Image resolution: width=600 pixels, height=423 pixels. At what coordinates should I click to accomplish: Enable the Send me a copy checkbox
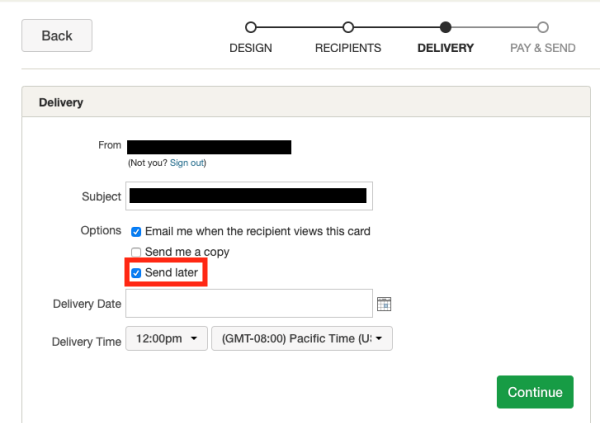coord(136,252)
